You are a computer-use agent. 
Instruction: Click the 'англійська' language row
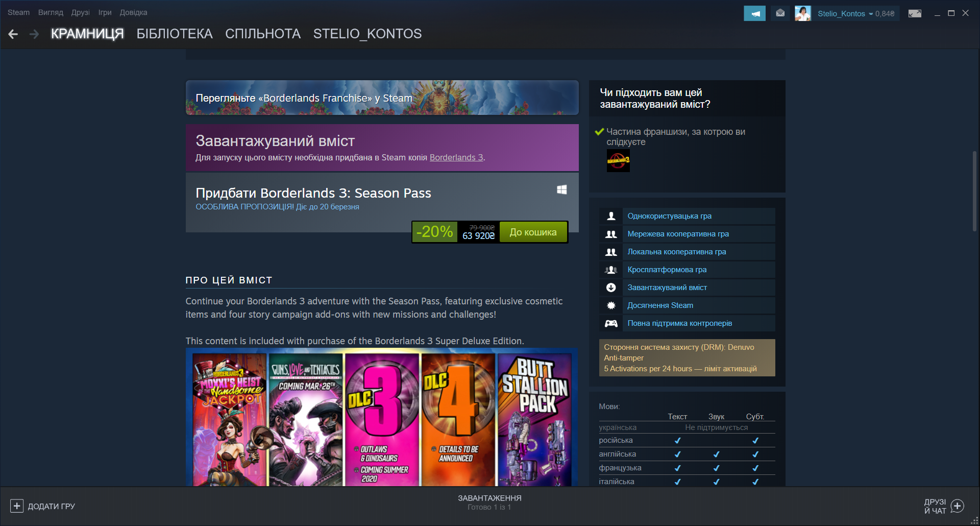point(687,454)
